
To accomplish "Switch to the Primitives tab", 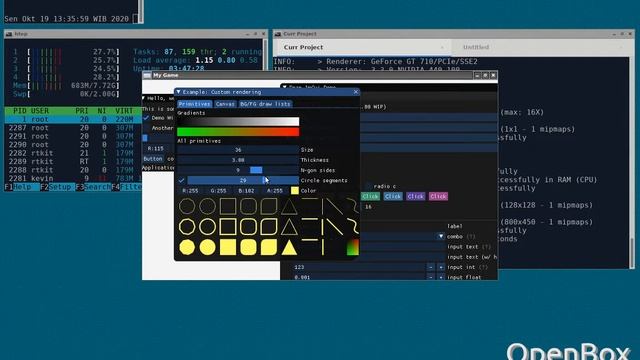I will tap(195, 104).
